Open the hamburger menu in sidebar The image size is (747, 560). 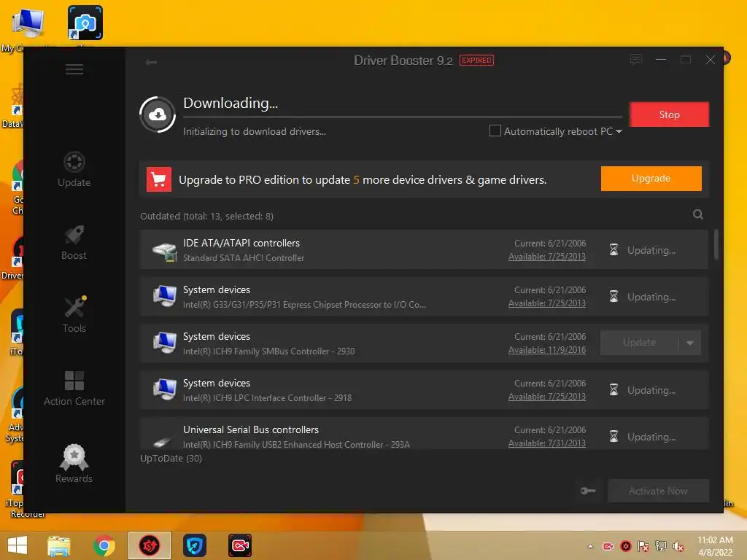tap(74, 69)
